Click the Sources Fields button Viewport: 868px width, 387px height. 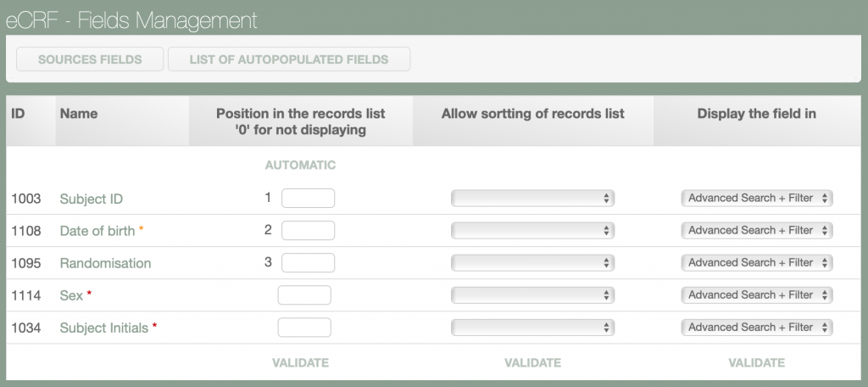(90, 59)
